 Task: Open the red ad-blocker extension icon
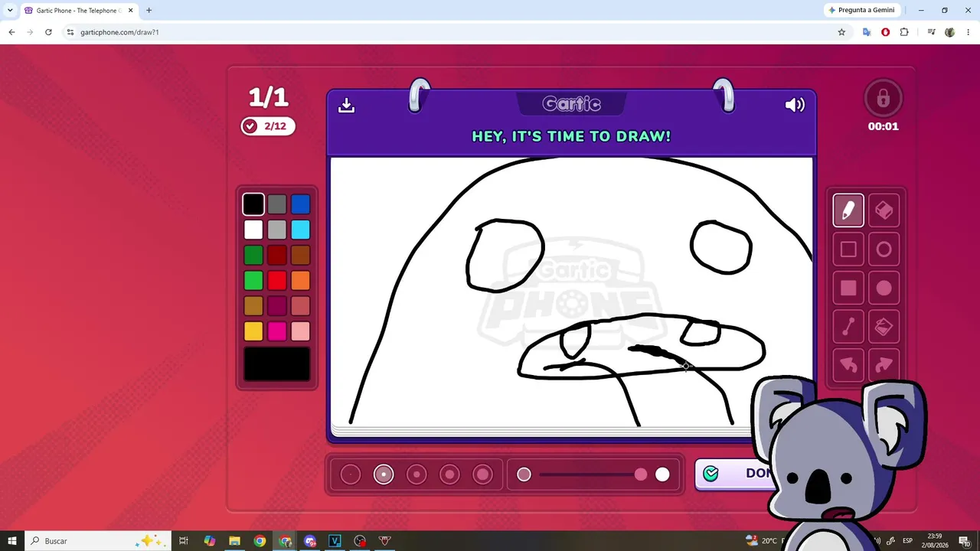(886, 32)
